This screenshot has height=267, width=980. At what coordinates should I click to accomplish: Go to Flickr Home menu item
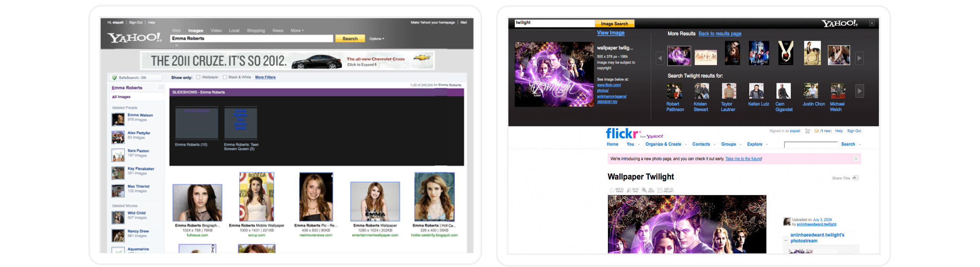tap(612, 144)
